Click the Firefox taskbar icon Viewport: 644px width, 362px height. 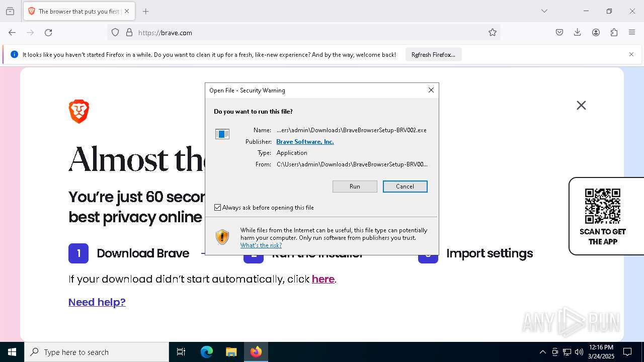click(x=256, y=352)
